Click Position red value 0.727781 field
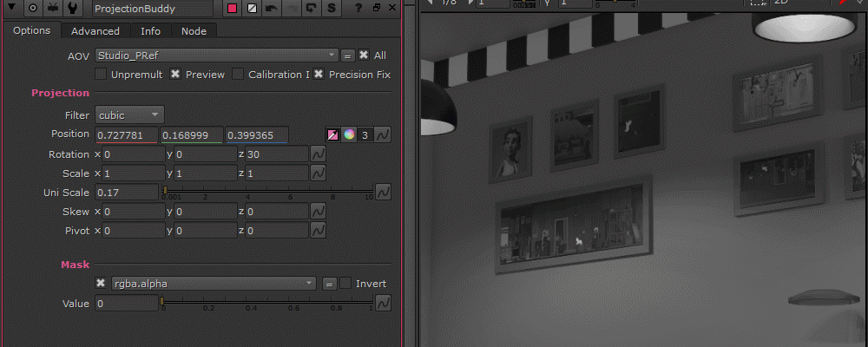The image size is (868, 347). (x=127, y=135)
